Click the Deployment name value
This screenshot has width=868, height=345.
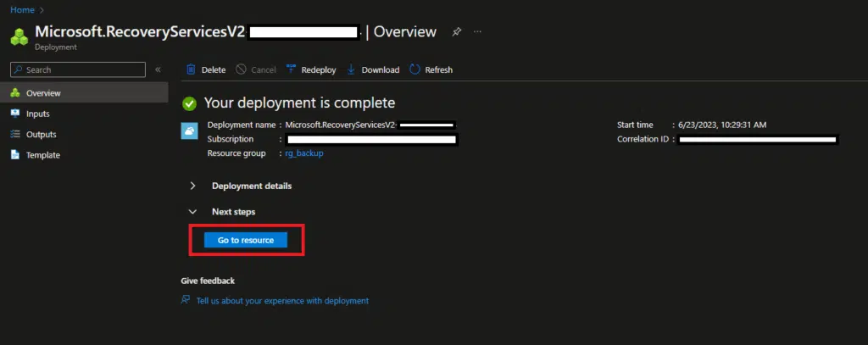(x=371, y=125)
